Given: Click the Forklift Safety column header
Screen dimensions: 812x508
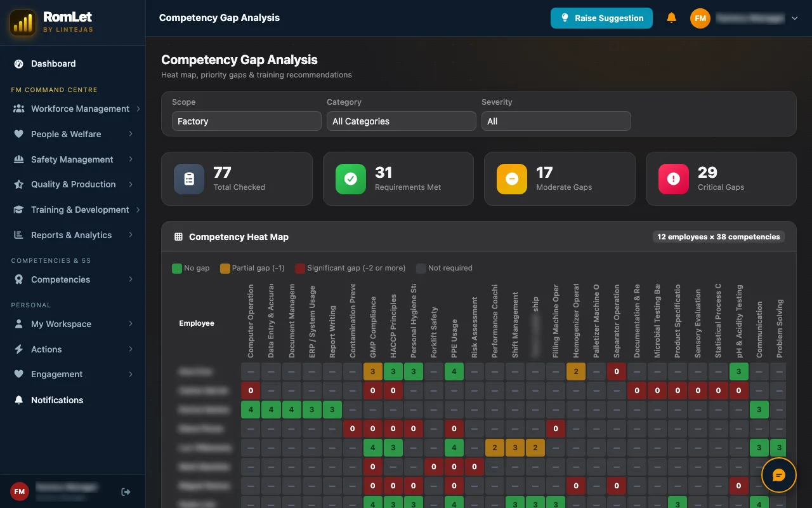Looking at the screenshot, I should coord(434,332).
